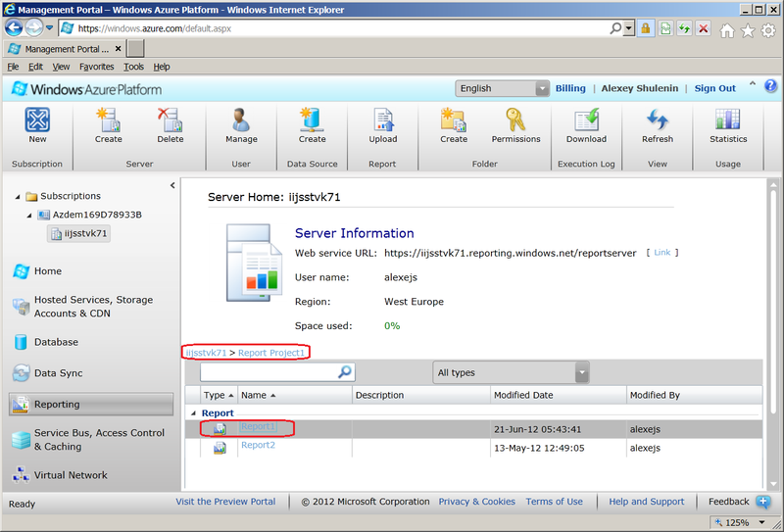The width and height of the screenshot is (784, 532).
Task: Open the File menu
Action: pyautogui.click(x=13, y=67)
